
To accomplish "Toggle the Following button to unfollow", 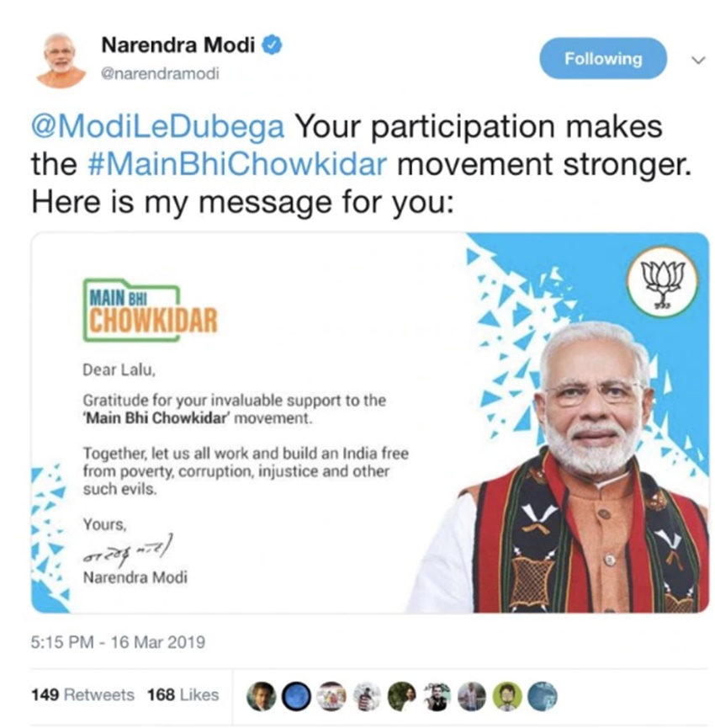I will tap(603, 59).
